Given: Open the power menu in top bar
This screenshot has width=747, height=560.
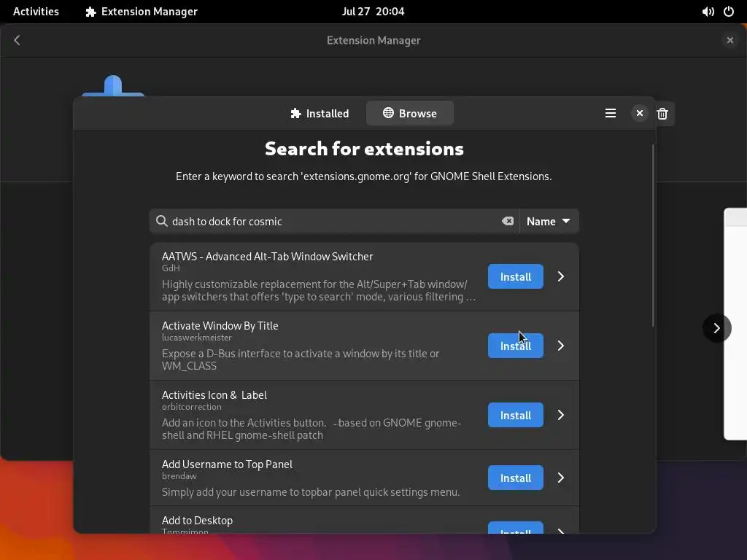Looking at the screenshot, I should (729, 12).
